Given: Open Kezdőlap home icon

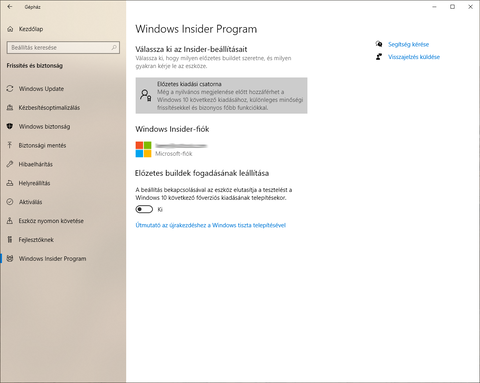Looking at the screenshot, I should pos(10,29).
